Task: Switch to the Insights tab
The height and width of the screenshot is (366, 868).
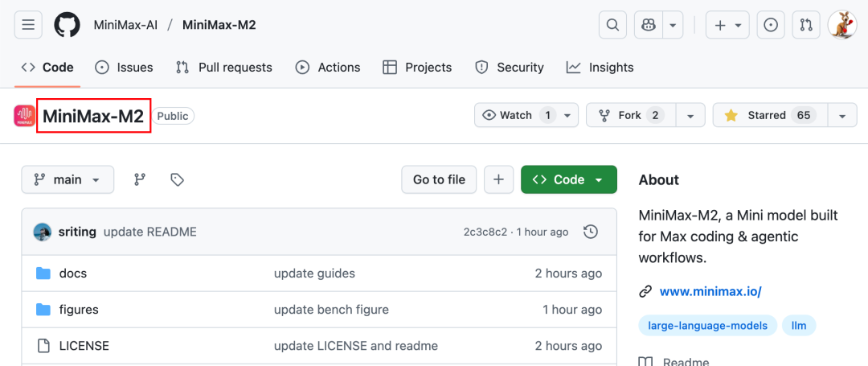Action: pos(600,68)
